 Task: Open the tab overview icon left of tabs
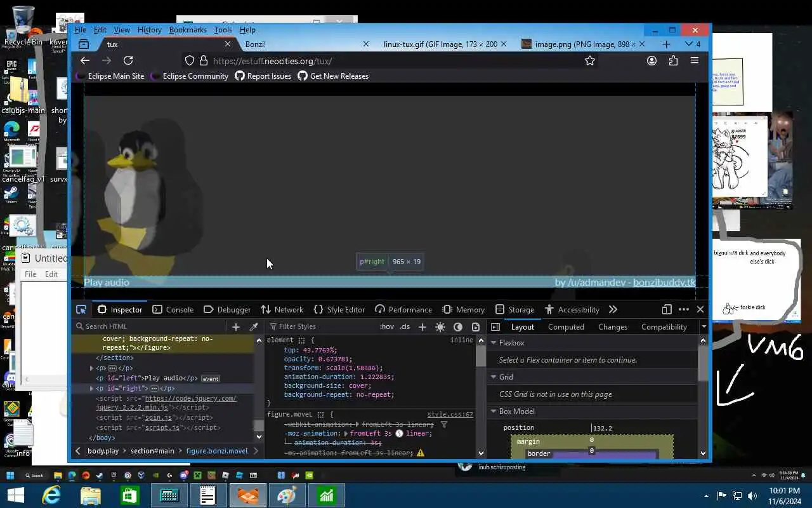click(x=84, y=44)
